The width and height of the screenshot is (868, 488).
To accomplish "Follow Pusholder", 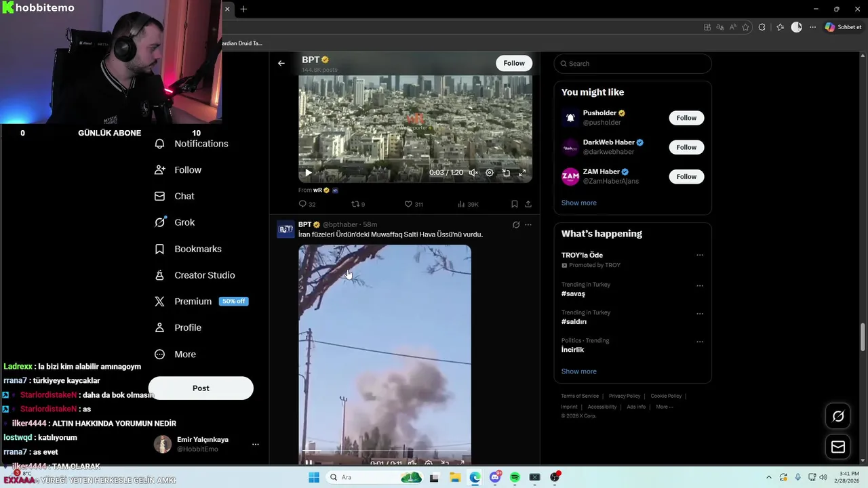I will [686, 118].
